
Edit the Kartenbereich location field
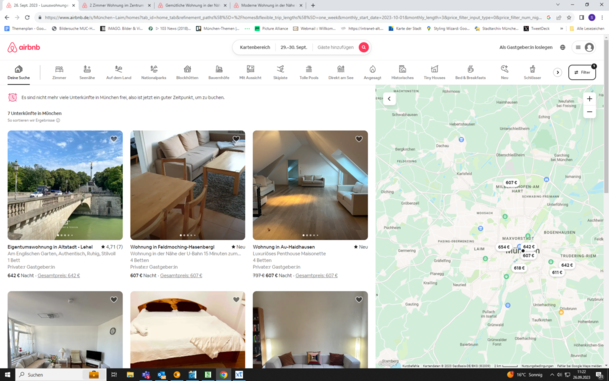click(255, 47)
